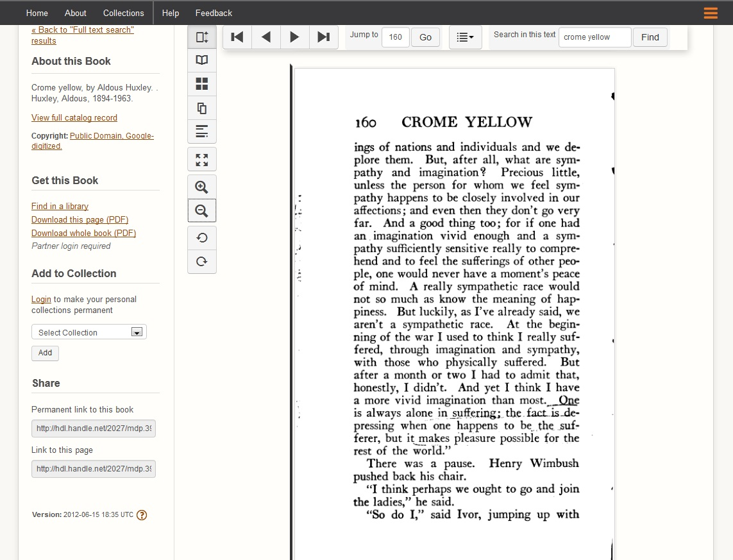Image resolution: width=733 pixels, height=560 pixels.
Task: Open version help question mark
Action: click(142, 515)
